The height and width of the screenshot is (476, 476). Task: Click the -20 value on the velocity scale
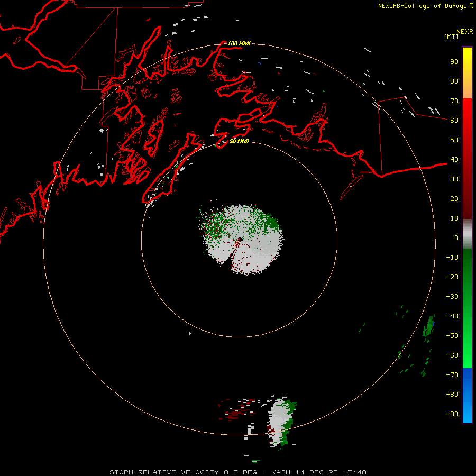452,277
